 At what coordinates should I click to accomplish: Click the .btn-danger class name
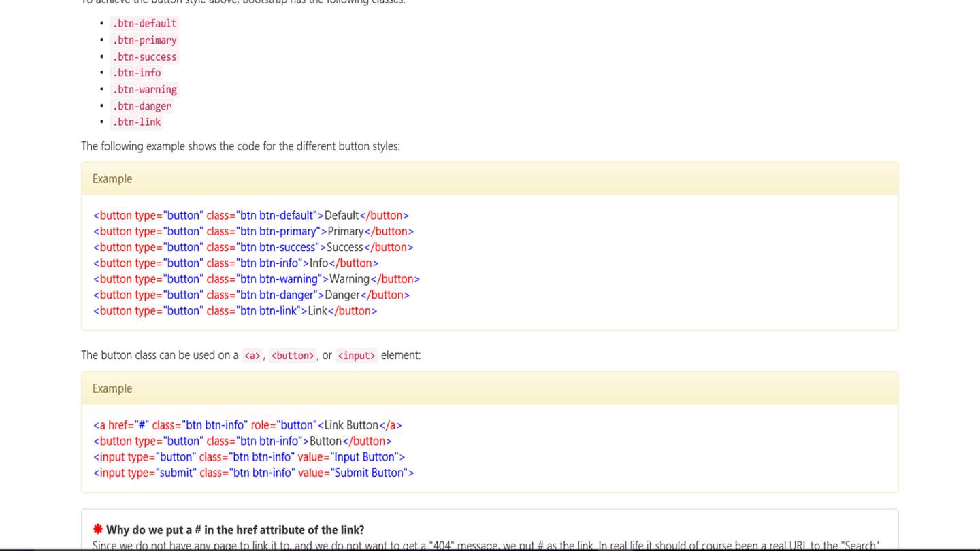[x=142, y=105]
